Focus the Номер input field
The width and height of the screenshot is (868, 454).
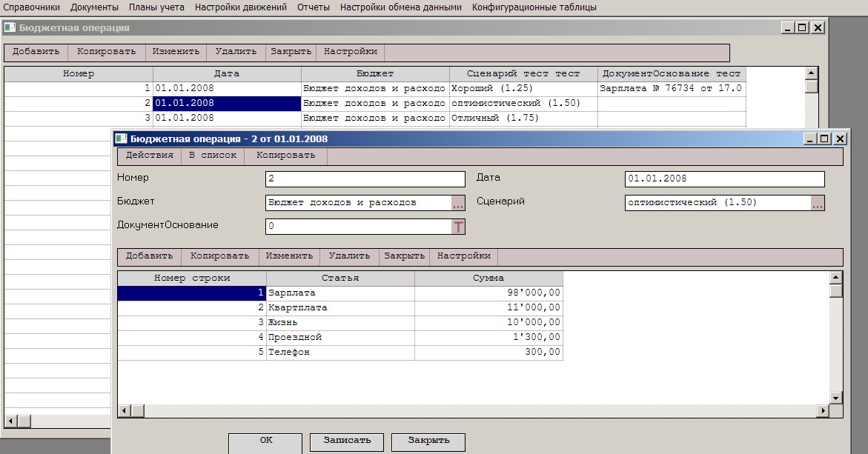(x=365, y=179)
